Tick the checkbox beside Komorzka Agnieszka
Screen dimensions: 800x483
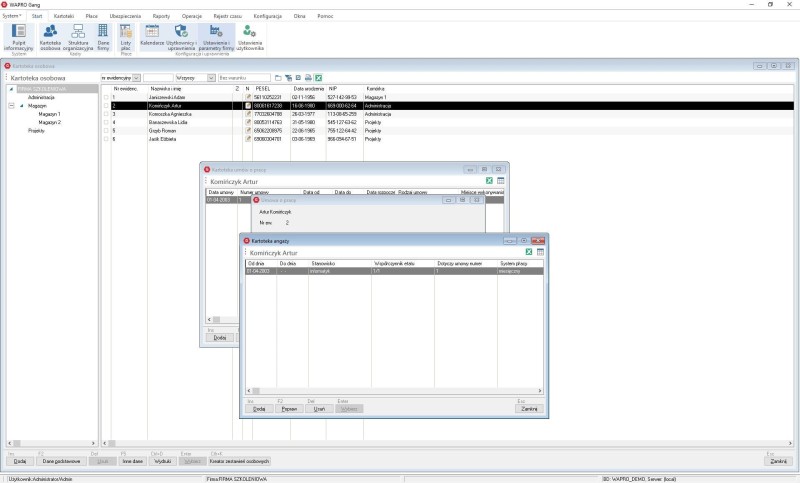[106, 114]
